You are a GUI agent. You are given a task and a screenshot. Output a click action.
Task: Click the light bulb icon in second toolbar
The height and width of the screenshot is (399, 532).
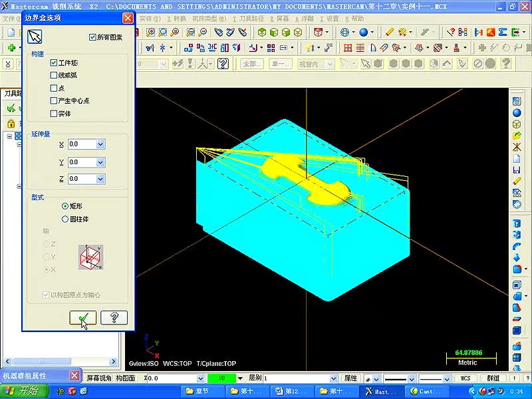[309, 48]
